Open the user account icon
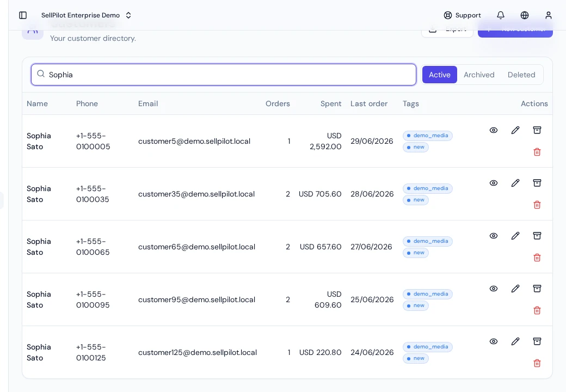Screen dimensions: 566x392 pyautogui.click(x=549, y=15)
